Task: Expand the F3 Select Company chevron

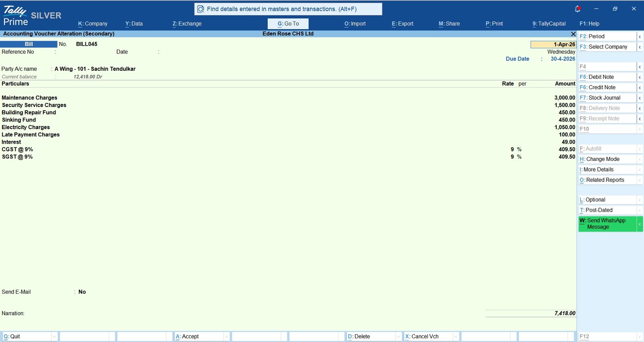Action: 640,47
